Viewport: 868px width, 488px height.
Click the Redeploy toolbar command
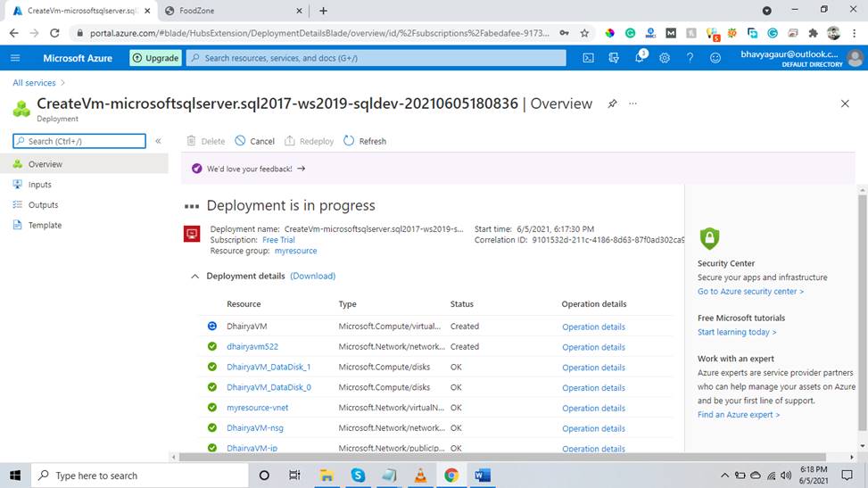tap(309, 141)
